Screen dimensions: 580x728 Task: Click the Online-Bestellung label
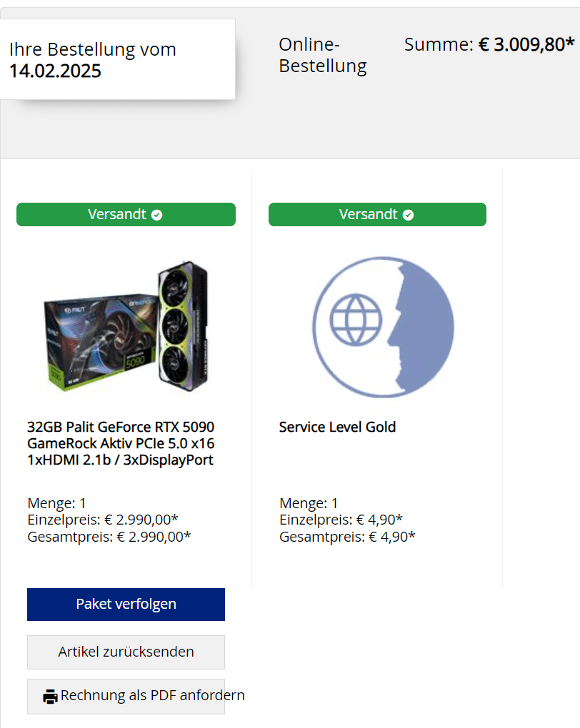click(322, 56)
